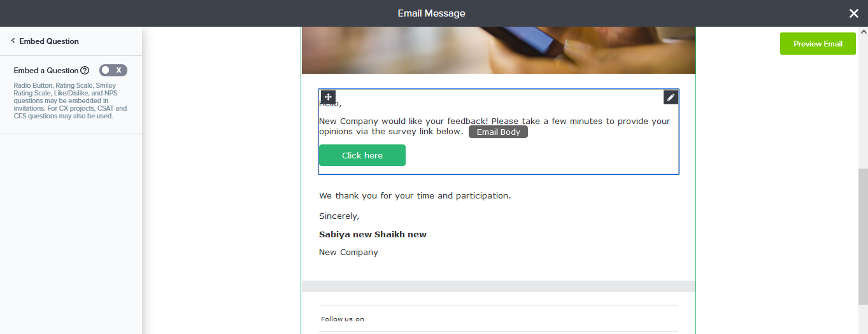868x334 pixels.
Task: Click the move handle icon on the email body block
Action: (328, 97)
